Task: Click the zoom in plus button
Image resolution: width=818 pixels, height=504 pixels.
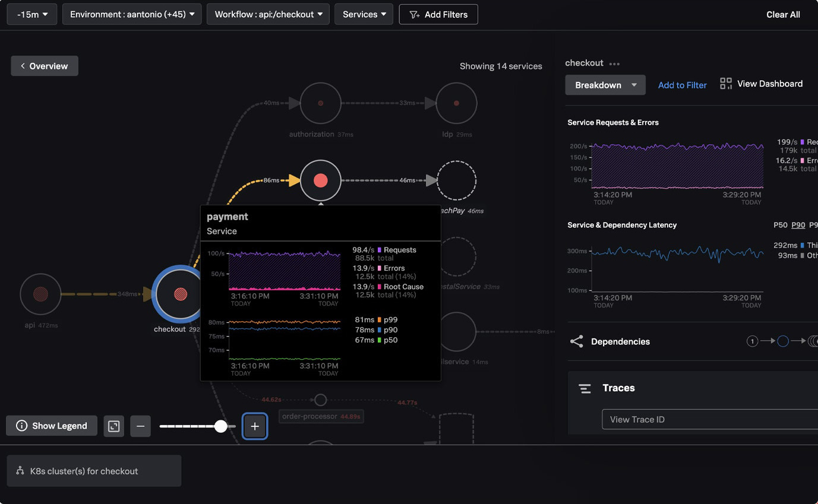Action: tap(255, 426)
